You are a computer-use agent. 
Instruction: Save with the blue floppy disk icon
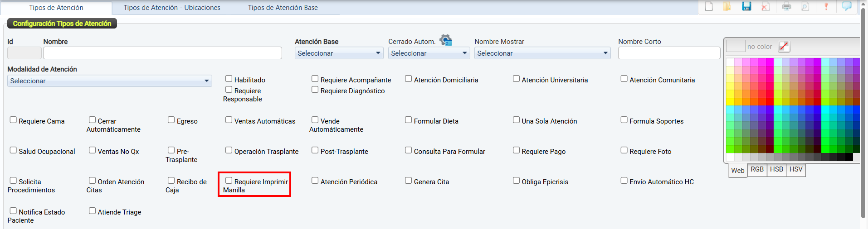pyautogui.click(x=746, y=6)
